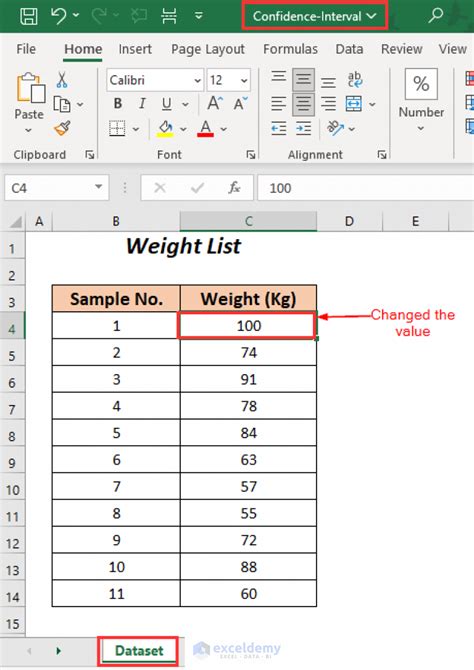Switch to the Home tab
Image resolution: width=474 pixels, height=670 pixels.
point(83,49)
